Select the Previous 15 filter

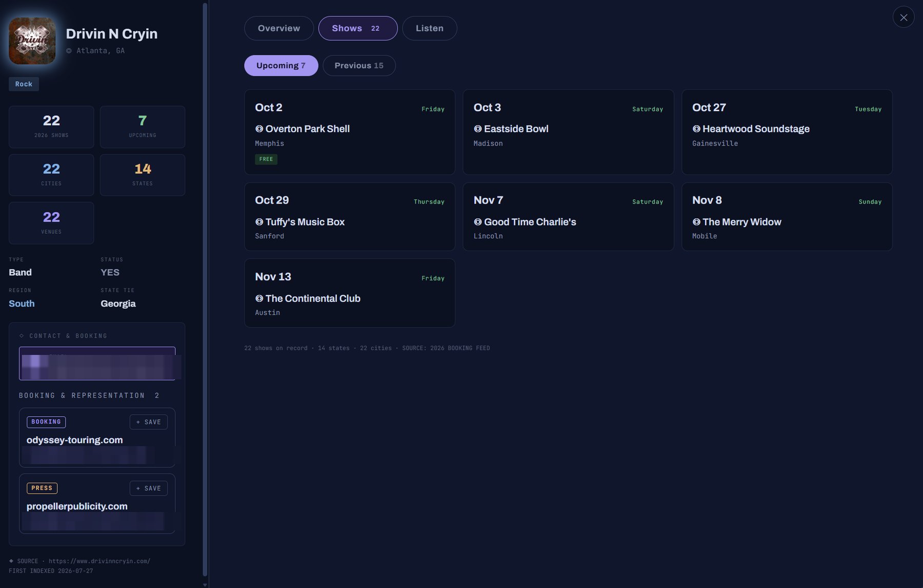pyautogui.click(x=359, y=66)
